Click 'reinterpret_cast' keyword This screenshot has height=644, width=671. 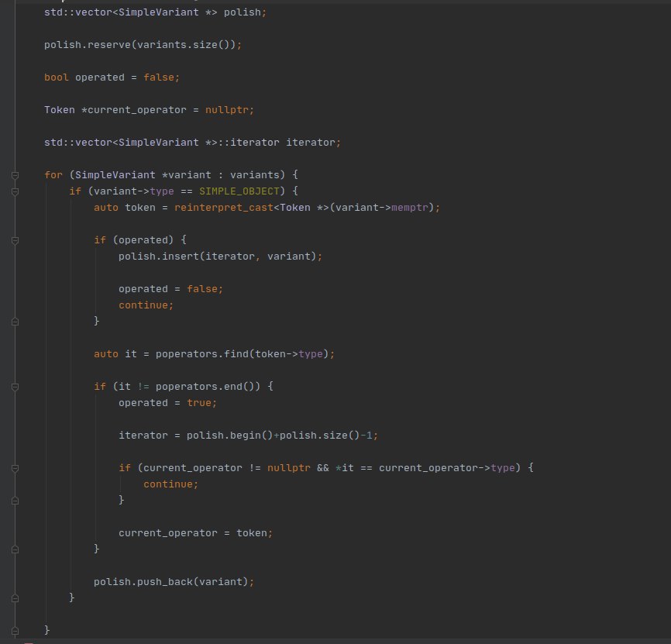(224, 208)
